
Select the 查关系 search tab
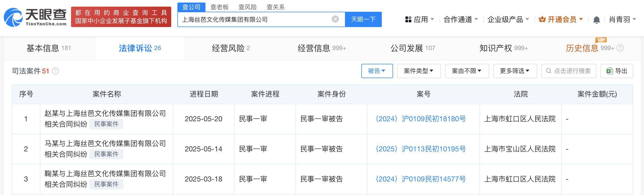276,7
